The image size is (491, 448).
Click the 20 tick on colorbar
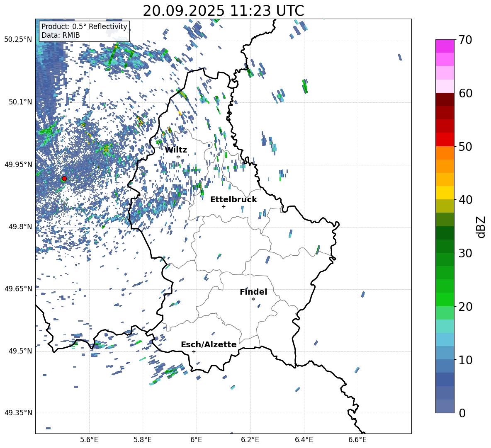[x=465, y=306]
